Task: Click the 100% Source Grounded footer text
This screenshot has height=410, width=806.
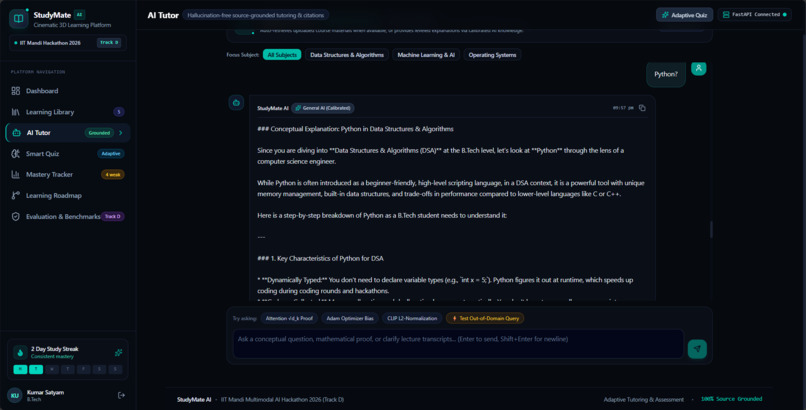Action: coord(731,399)
